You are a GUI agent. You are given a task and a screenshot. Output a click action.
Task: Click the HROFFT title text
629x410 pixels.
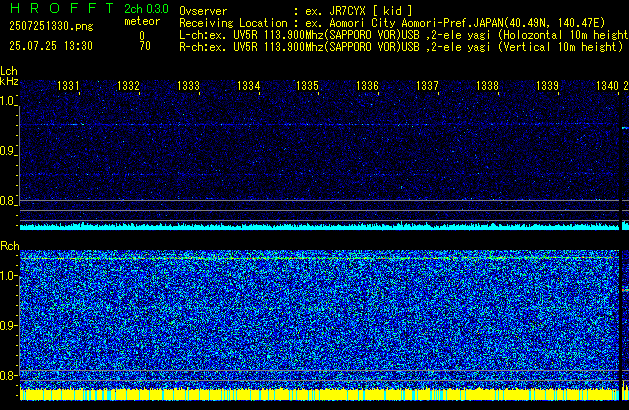(x=62, y=8)
